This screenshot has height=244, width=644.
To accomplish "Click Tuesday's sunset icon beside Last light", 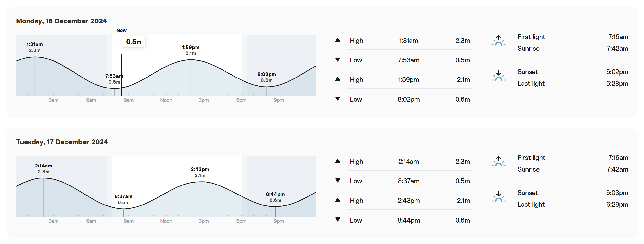I will 498,196.
